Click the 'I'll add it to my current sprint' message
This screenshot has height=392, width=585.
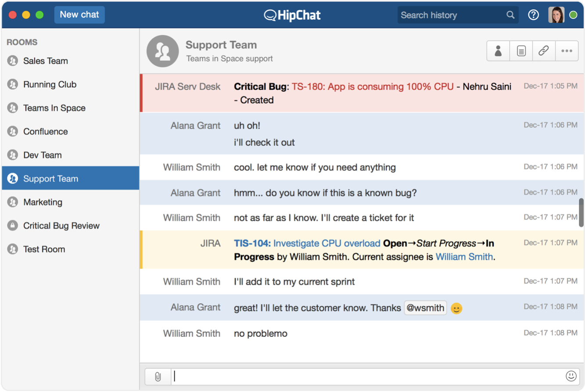click(x=294, y=282)
